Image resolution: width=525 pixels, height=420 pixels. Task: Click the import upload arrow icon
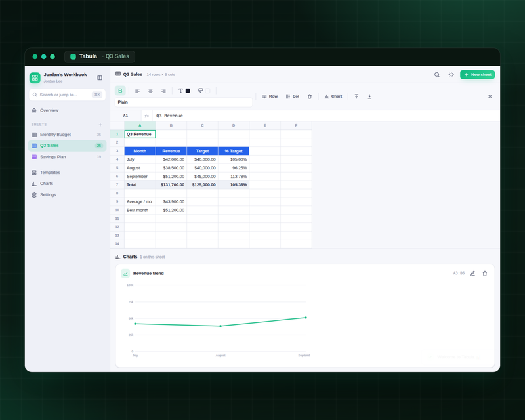[356, 96]
